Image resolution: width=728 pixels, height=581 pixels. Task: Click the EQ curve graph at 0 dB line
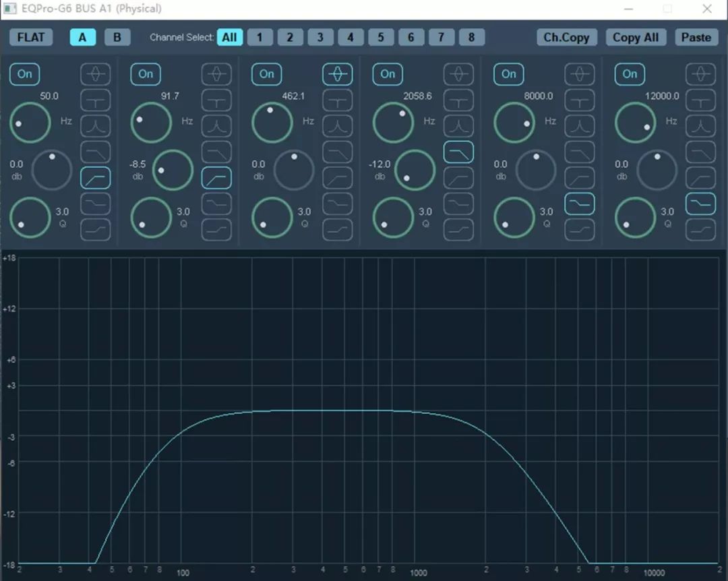tap(337, 410)
